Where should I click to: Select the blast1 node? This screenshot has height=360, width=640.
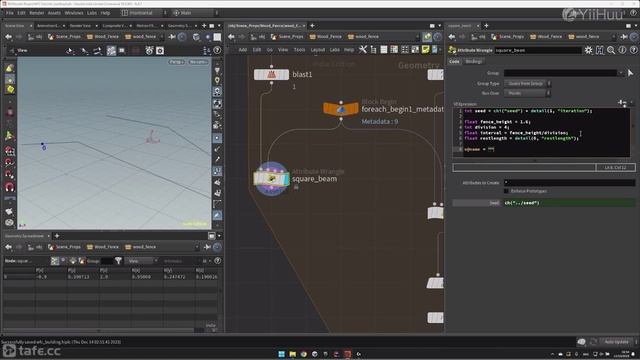pyautogui.click(x=271, y=75)
